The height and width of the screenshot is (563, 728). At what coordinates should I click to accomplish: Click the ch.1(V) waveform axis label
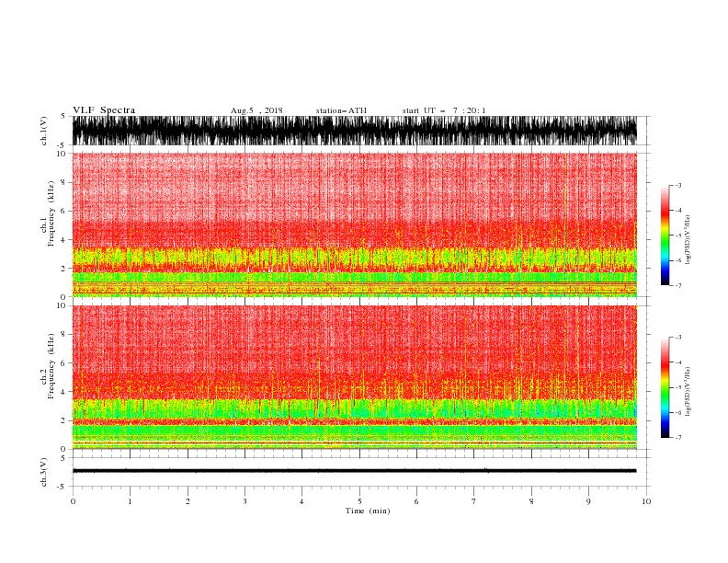click(x=44, y=131)
